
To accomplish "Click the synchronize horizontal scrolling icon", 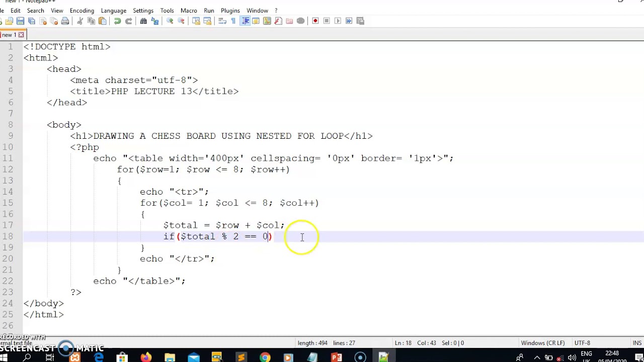I will coord(207,21).
